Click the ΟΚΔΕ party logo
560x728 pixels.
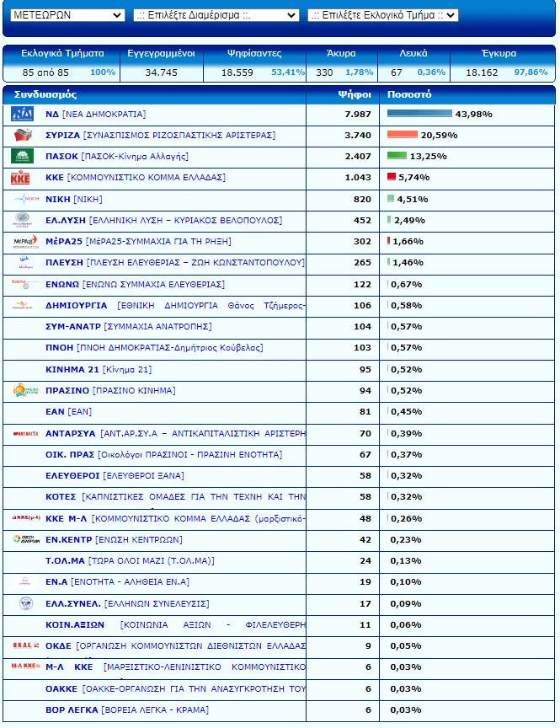(26, 645)
